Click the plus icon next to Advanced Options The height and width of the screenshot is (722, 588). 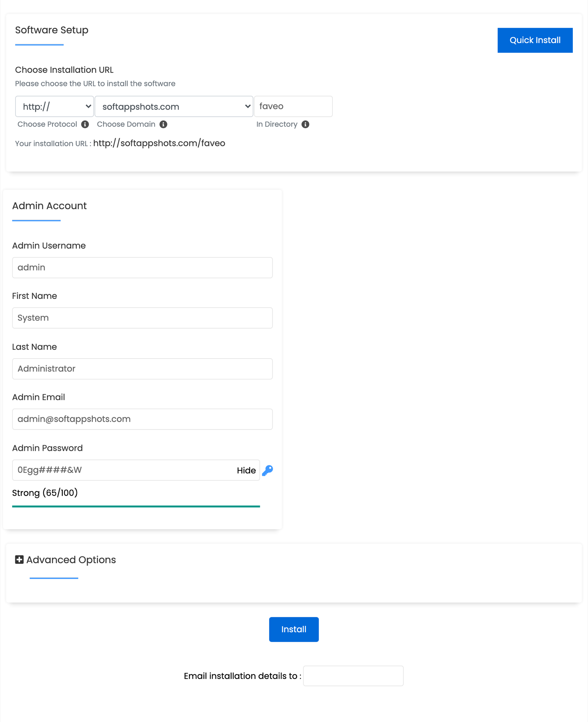click(19, 560)
